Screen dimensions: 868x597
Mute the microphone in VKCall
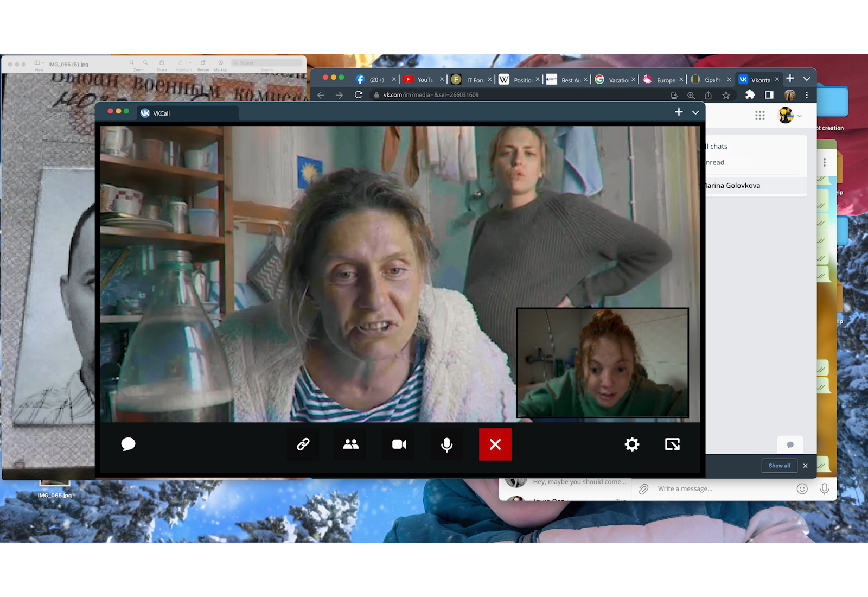(x=447, y=444)
